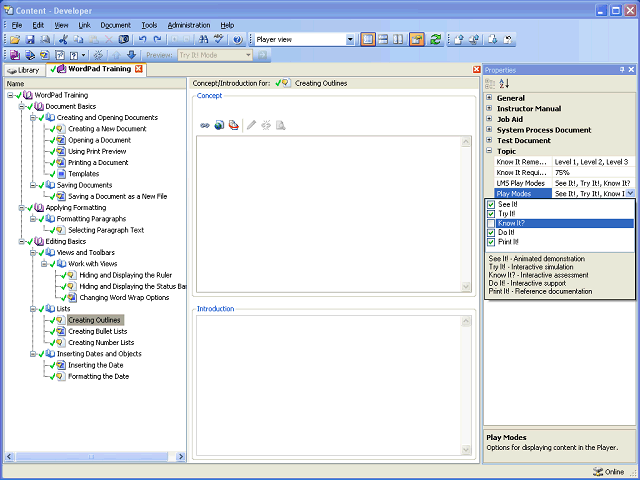Expand the Test Document properties section

(489, 140)
